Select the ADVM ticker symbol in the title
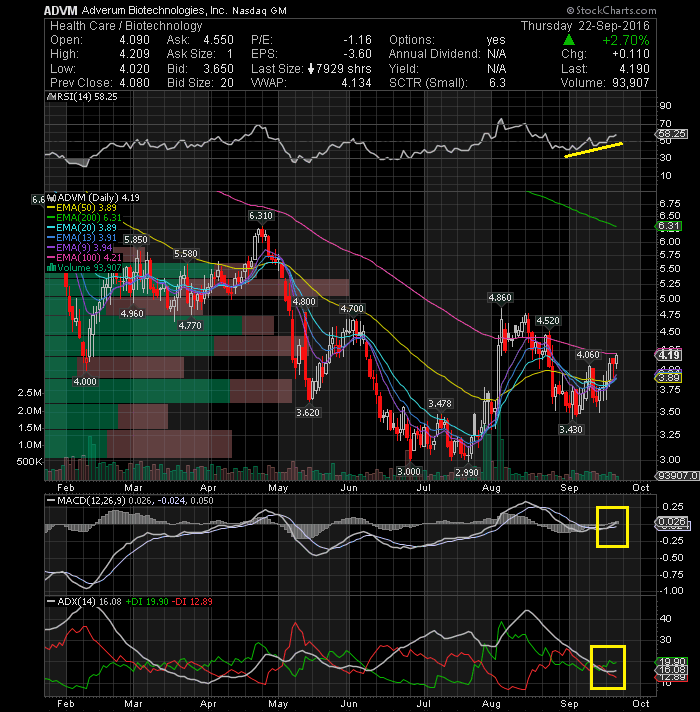Viewport: 700px width, 712px height. point(61,10)
